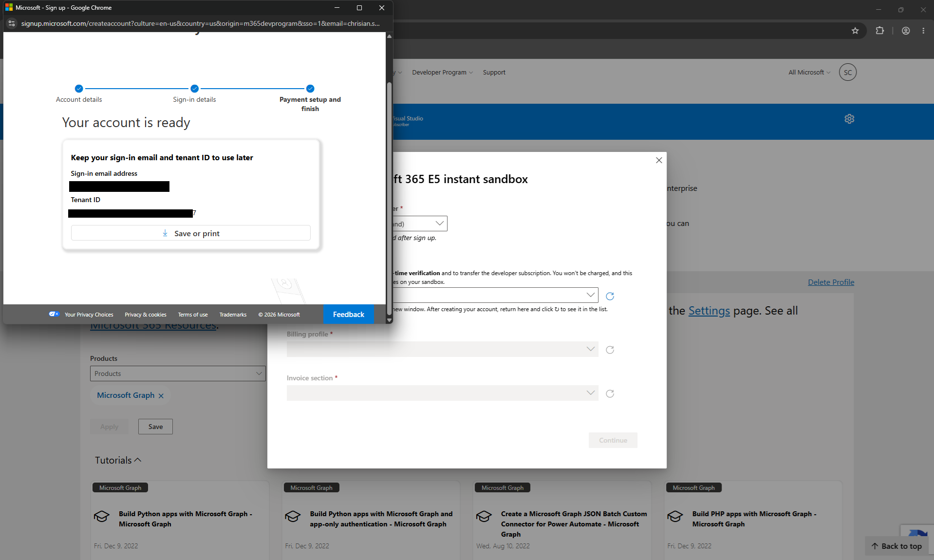Click the sign-up window scrollbar down arrow
Viewport: 934px width, 560px height.
pyautogui.click(x=389, y=320)
